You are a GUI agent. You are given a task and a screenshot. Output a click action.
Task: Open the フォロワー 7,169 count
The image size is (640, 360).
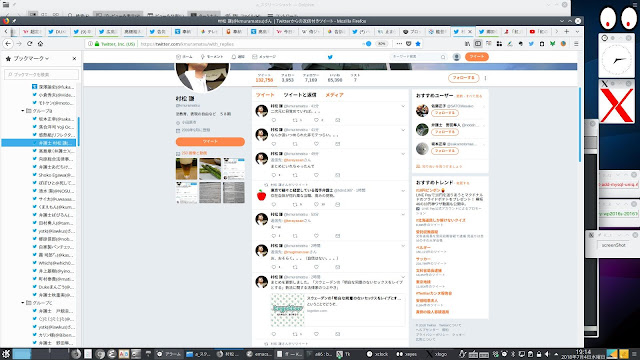click(311, 78)
